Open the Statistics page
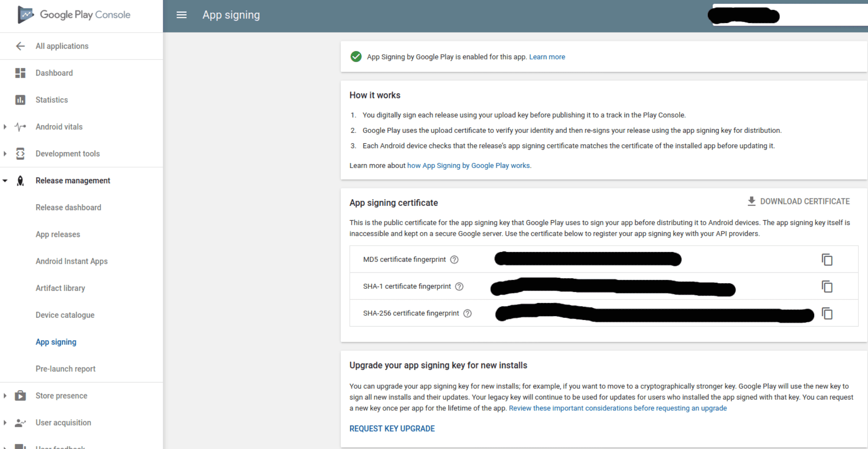 (x=52, y=100)
